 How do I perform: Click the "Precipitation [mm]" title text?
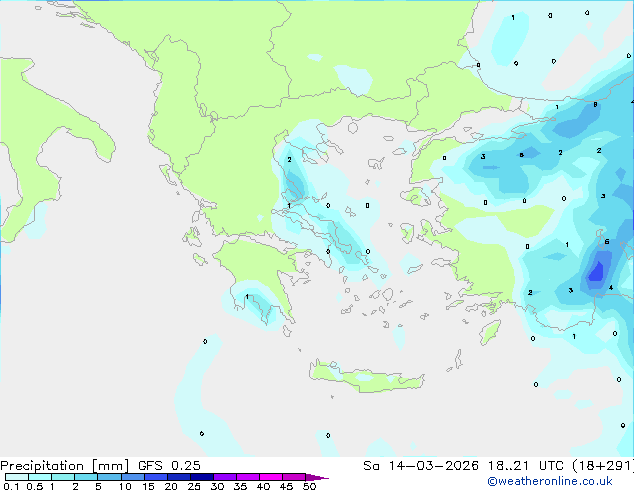[64, 466]
